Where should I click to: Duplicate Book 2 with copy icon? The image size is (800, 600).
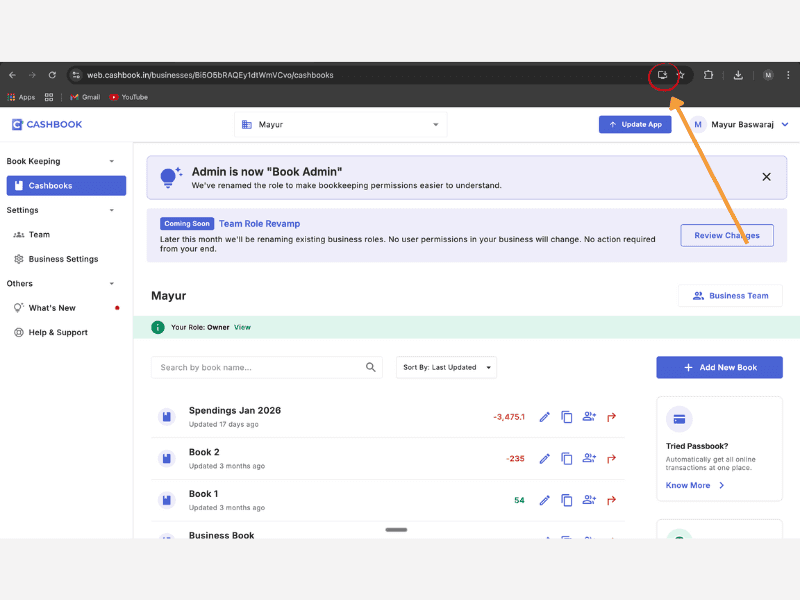click(566, 459)
